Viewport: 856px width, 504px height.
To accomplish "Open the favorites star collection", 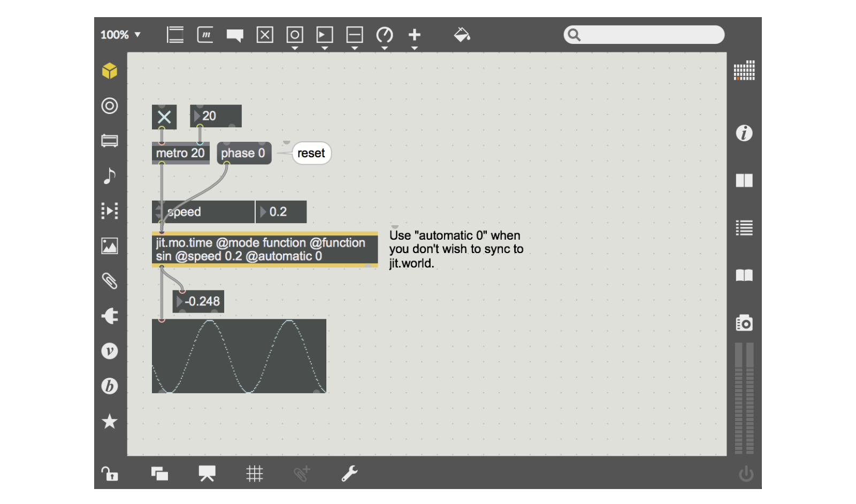I will point(110,421).
